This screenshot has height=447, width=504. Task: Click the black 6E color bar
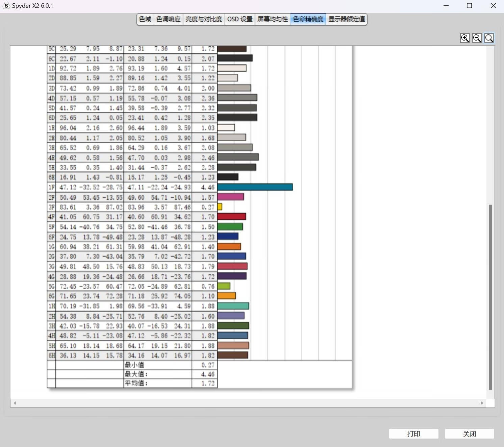point(228,177)
